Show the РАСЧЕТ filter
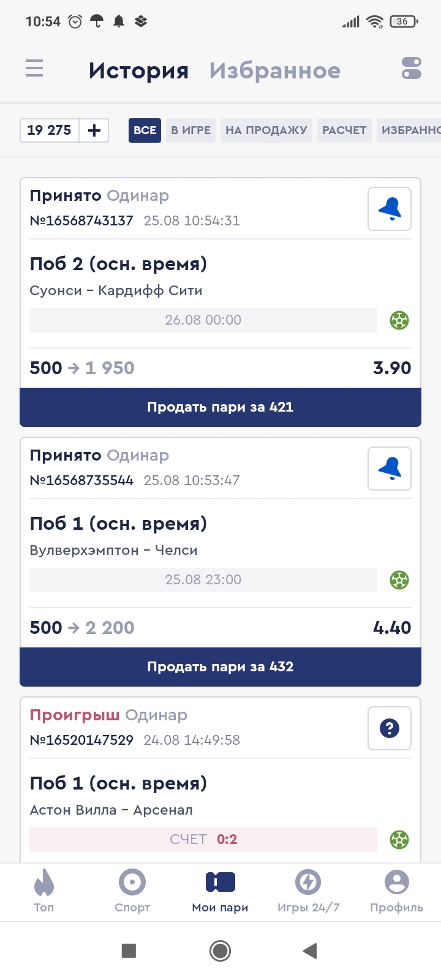The height and width of the screenshot is (980, 441). pos(344,130)
